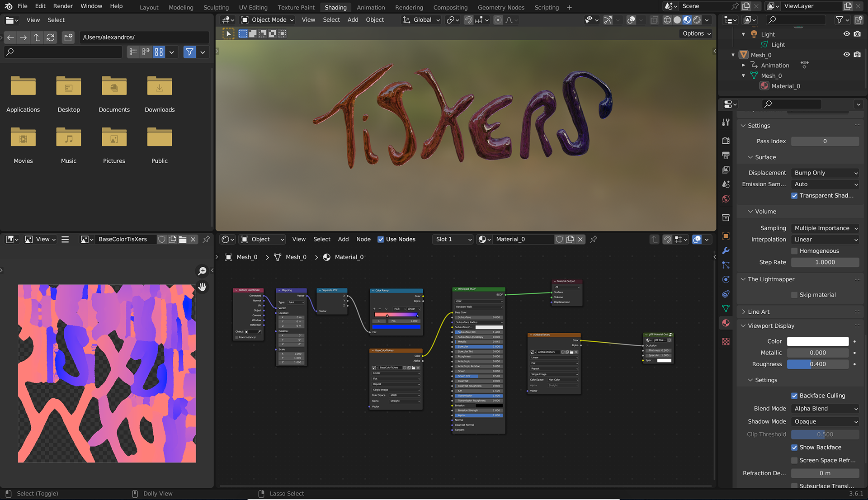Hide the Light object with eye icon
This screenshot has width=868, height=500.
pyautogui.click(x=846, y=34)
